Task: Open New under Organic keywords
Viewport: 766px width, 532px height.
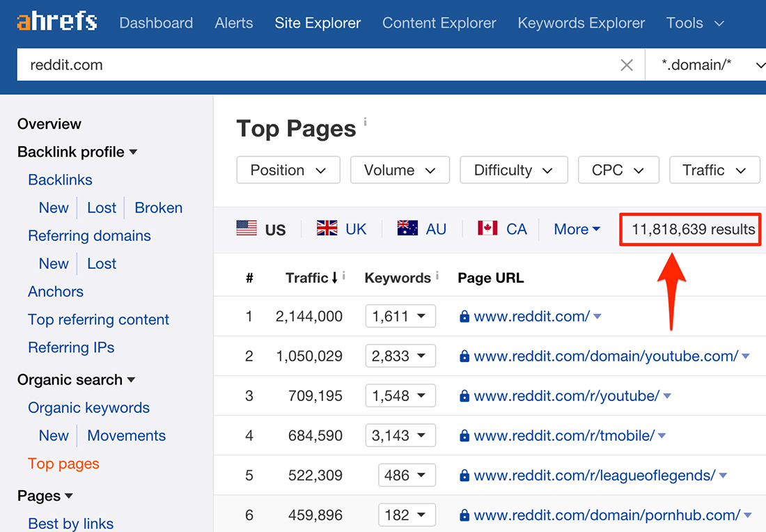Action: (54, 435)
